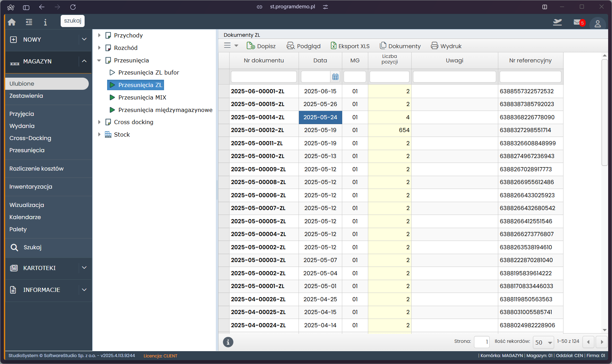Click the calendar icon in Data filter
Viewport: 612px width, 364px height.
click(335, 77)
